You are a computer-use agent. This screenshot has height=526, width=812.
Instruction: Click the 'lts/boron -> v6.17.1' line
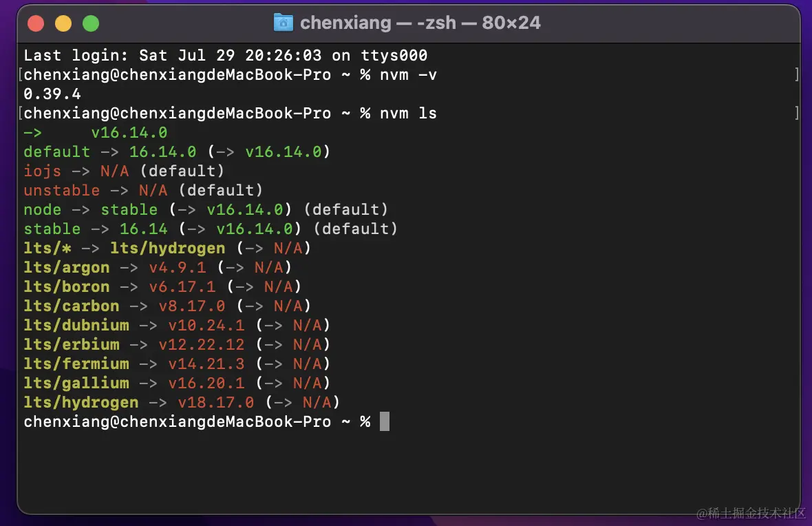(x=162, y=286)
